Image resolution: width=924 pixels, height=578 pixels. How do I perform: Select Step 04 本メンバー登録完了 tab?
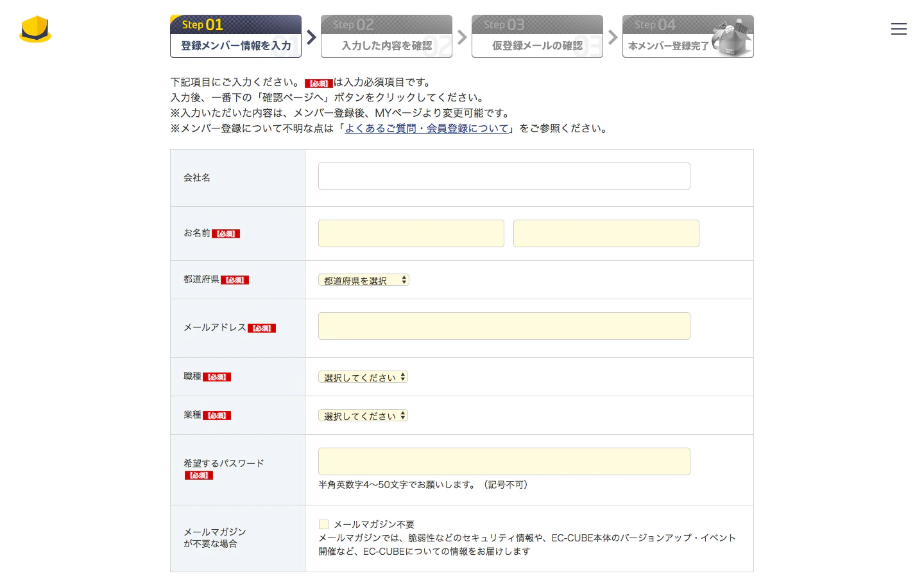(x=688, y=37)
